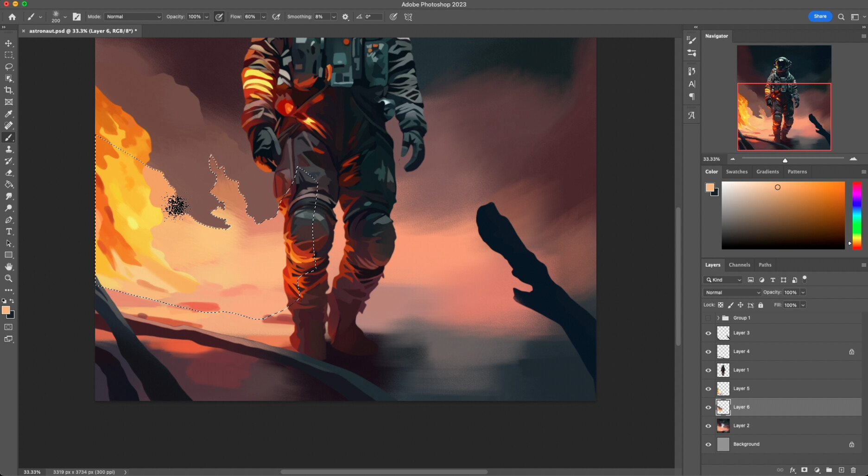Open the brush settings gear in options bar
This screenshot has height=476, width=868.
tap(345, 17)
